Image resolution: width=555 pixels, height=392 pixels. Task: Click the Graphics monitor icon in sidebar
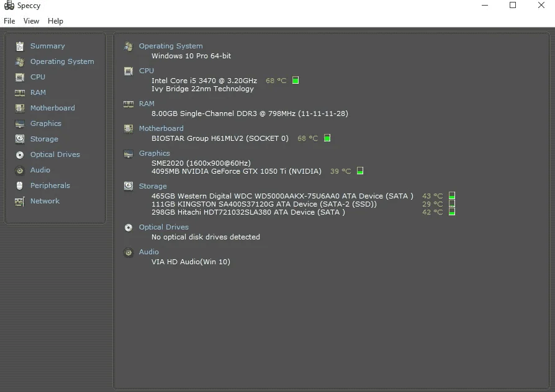click(20, 124)
